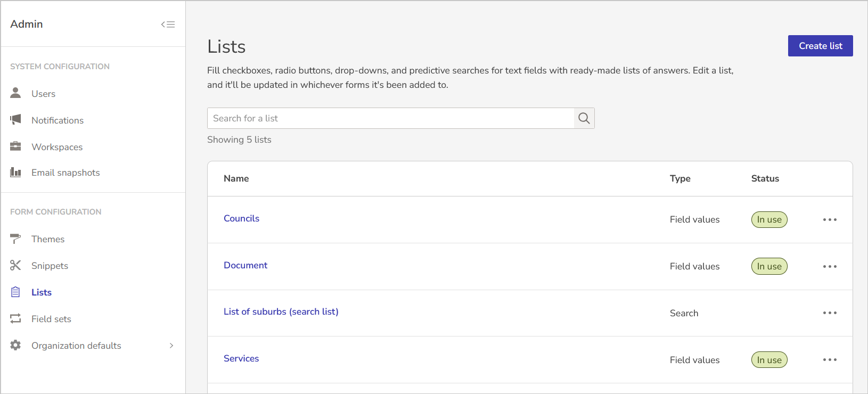
Task: Click the Snippets scissors icon
Action: pyautogui.click(x=15, y=265)
